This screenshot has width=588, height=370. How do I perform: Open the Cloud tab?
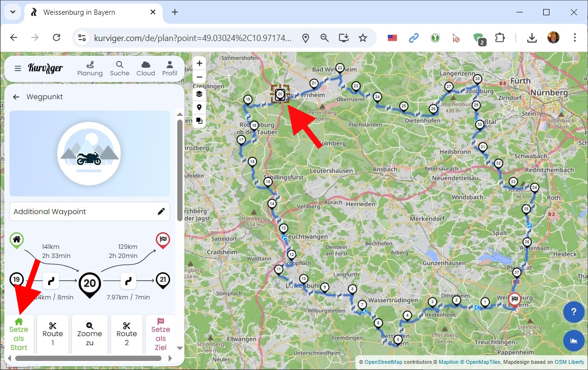(145, 68)
